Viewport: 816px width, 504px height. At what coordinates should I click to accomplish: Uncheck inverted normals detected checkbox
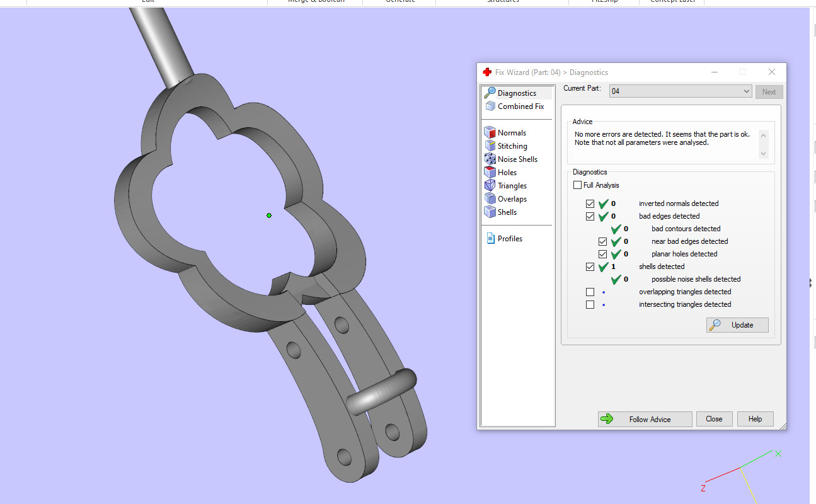[x=590, y=203]
